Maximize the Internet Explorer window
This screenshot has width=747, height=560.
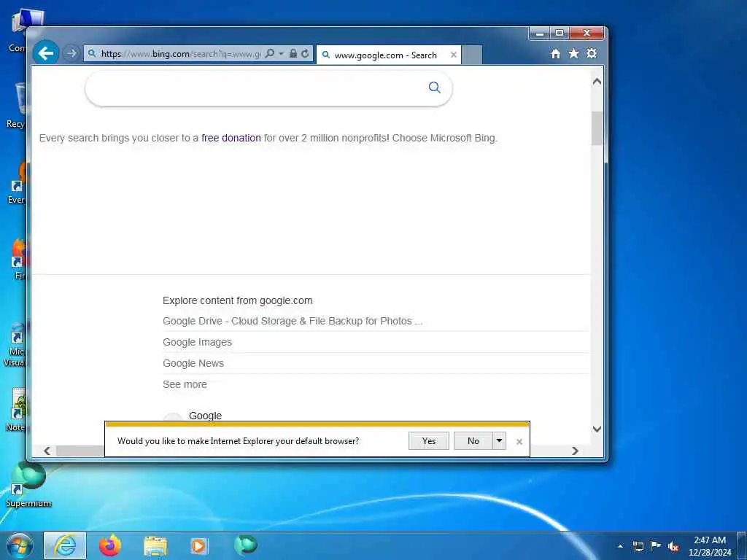[560, 34]
